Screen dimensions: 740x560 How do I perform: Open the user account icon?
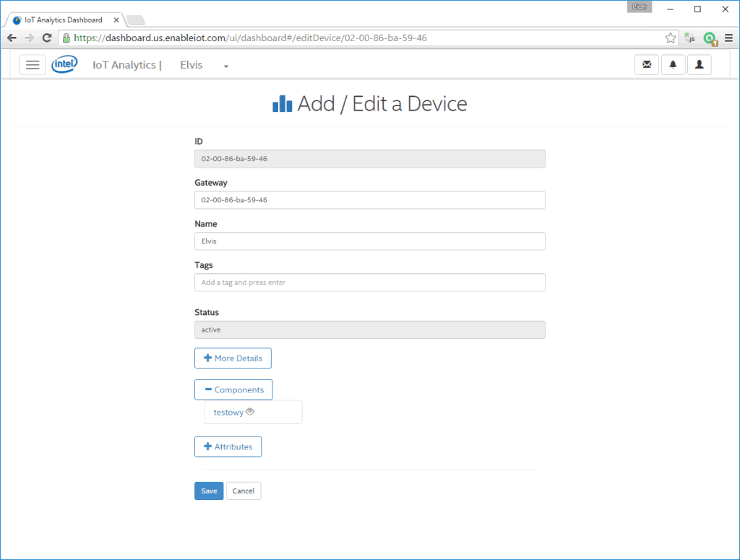(x=699, y=64)
